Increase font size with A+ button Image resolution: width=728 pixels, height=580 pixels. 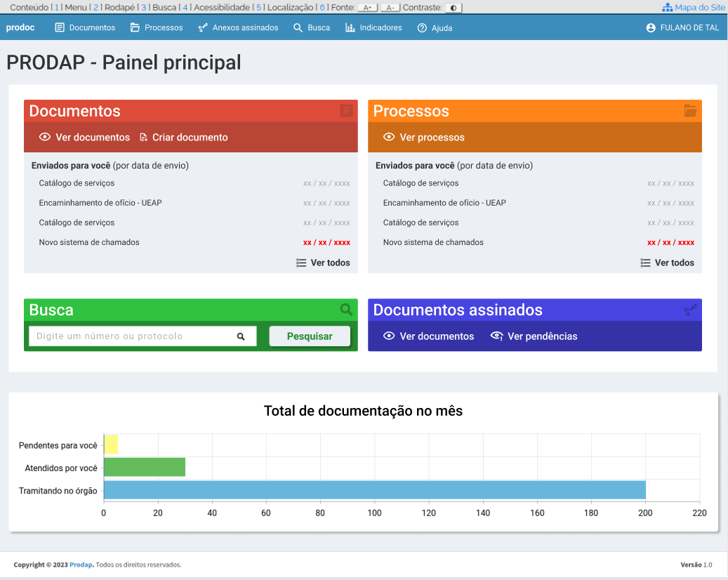point(367,8)
